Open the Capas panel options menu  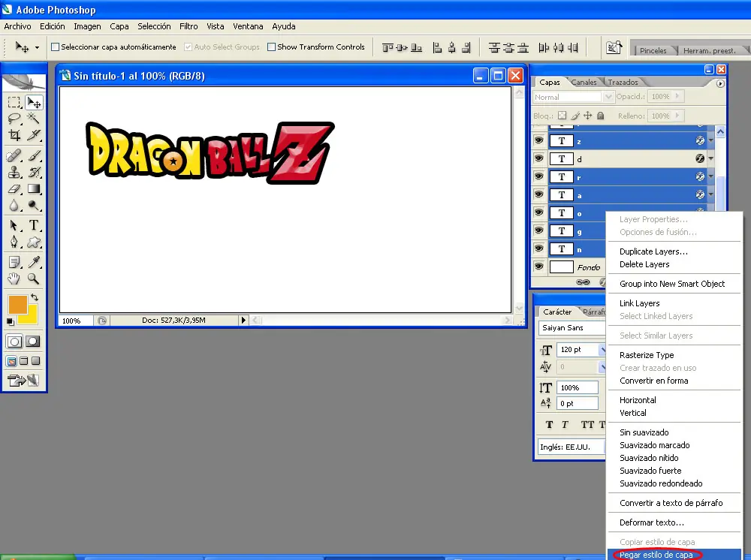point(720,83)
